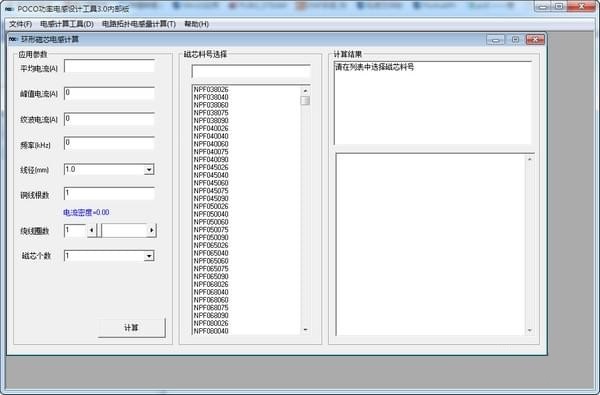This screenshot has width=600, height=395.
Task: Click the 绕线圈数 number field
Action: pos(75,230)
